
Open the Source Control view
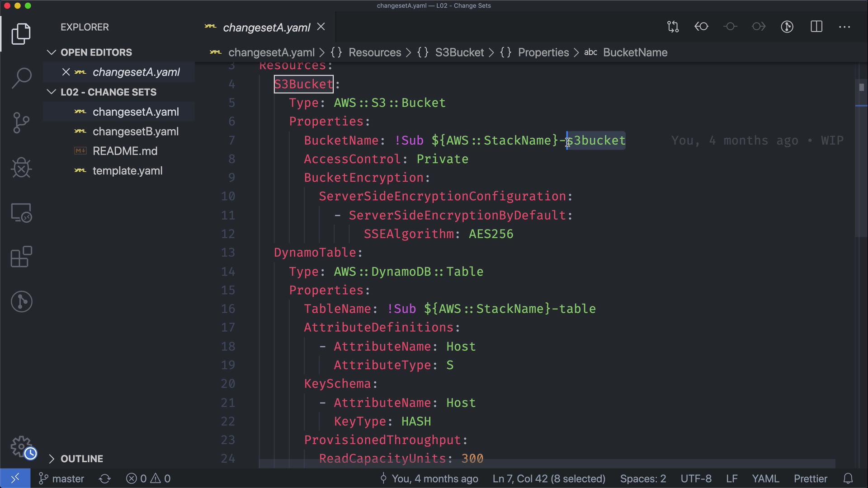point(21,122)
